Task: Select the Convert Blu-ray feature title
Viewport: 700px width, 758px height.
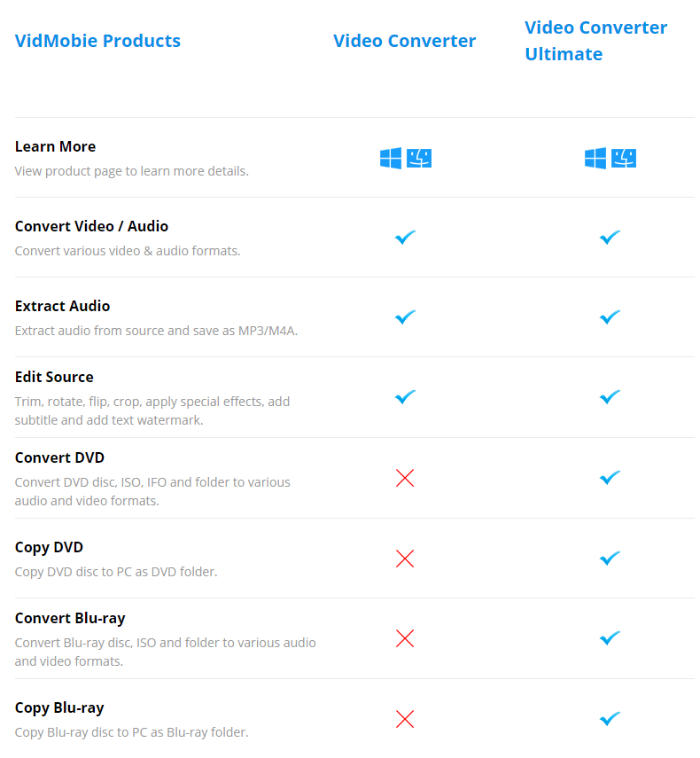Action: pos(70,618)
